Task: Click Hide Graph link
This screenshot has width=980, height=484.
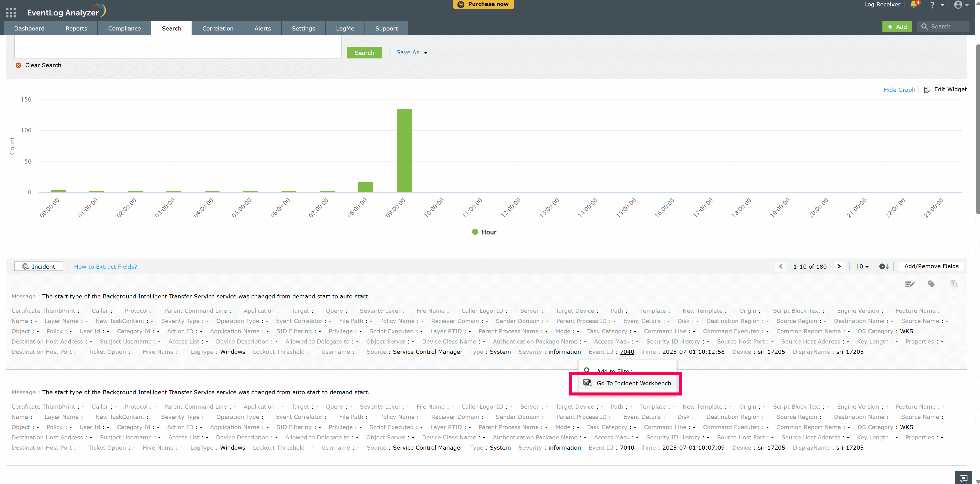Action: pos(899,89)
